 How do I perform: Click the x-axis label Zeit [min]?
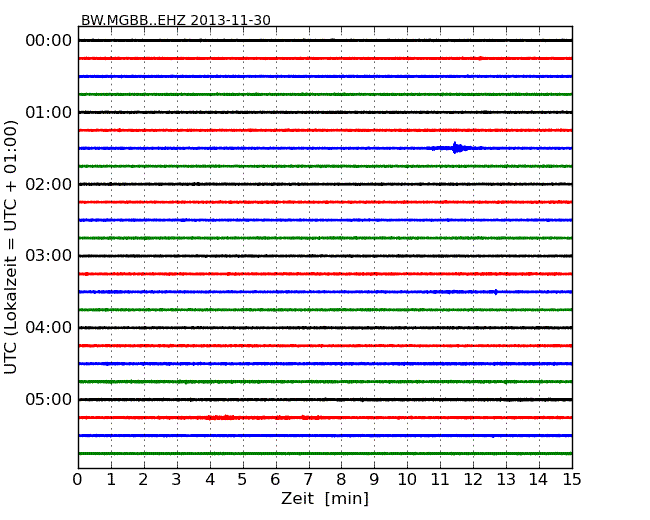325,498
